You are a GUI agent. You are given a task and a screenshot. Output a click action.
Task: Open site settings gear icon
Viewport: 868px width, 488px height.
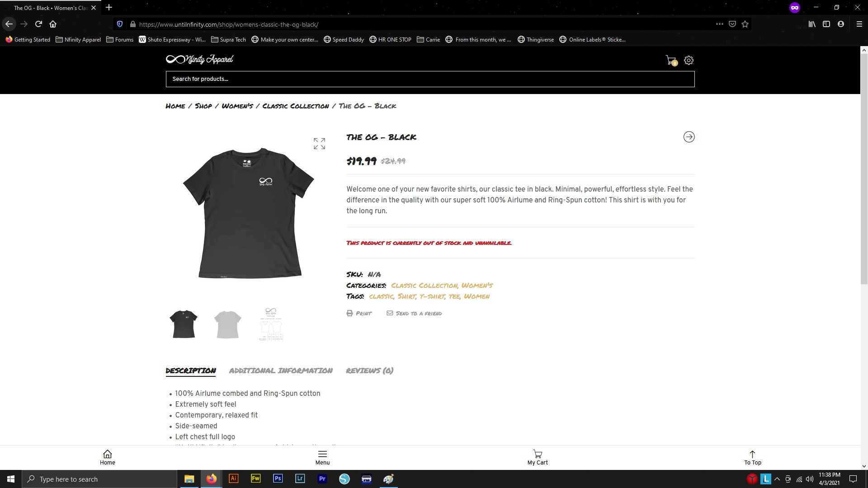click(x=689, y=61)
